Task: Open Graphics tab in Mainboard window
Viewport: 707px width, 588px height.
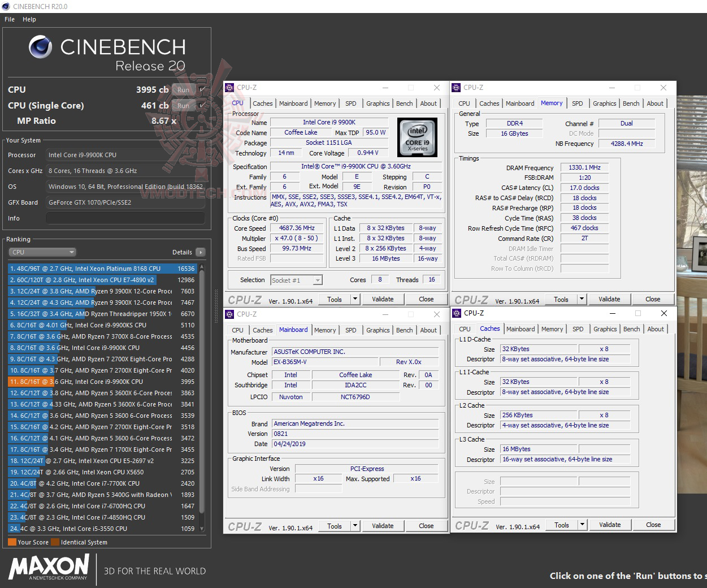Action: [378, 330]
